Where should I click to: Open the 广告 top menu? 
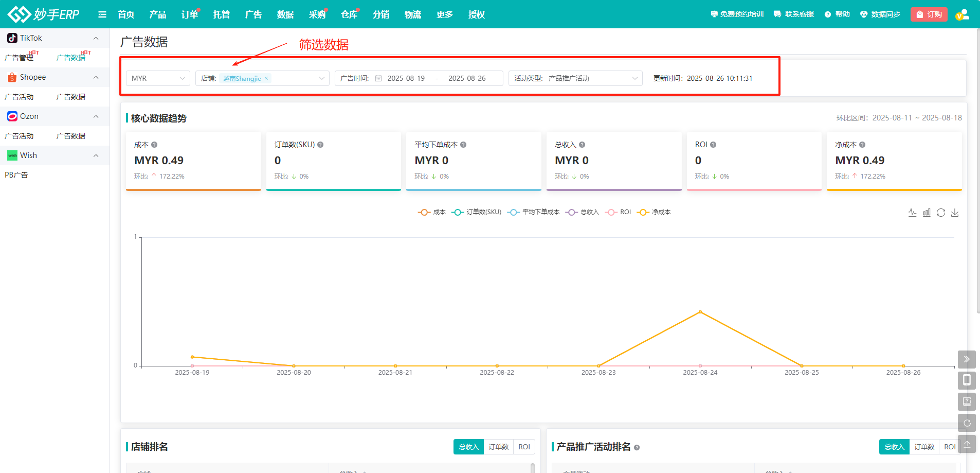[253, 14]
